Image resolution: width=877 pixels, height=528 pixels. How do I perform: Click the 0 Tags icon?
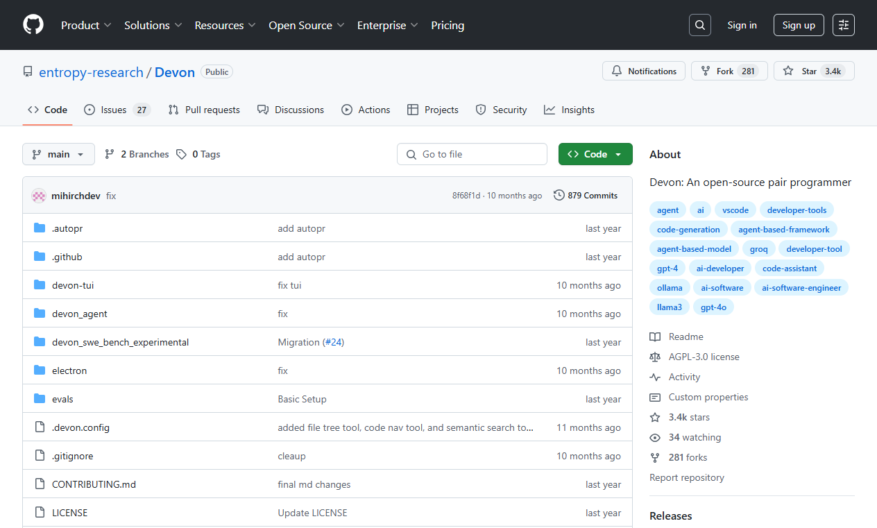click(x=181, y=154)
